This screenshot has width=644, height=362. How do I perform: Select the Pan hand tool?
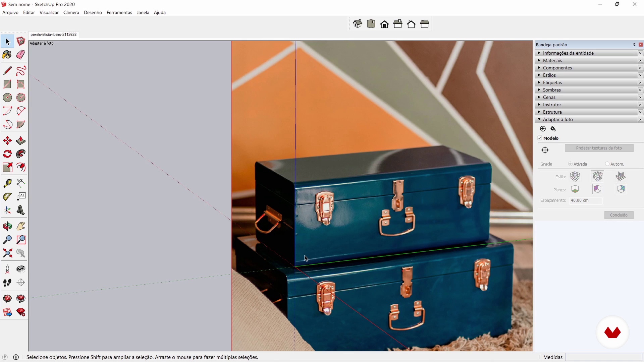pos(21,226)
